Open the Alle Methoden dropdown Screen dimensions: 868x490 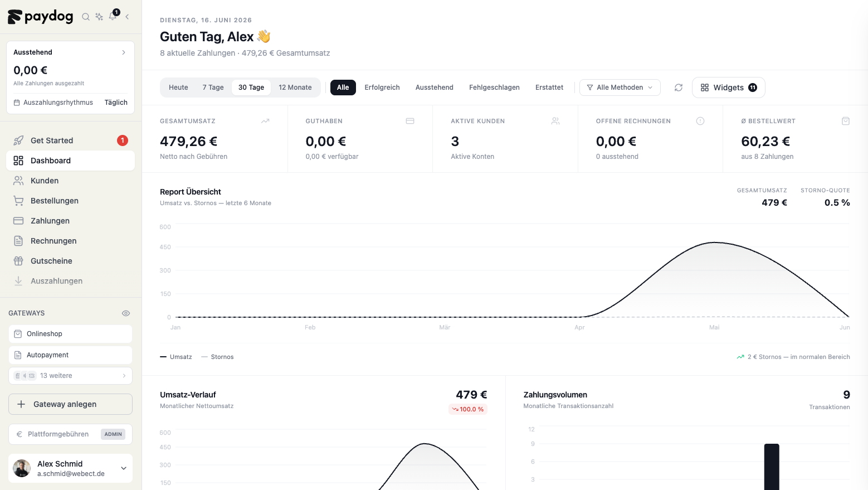(x=620, y=88)
